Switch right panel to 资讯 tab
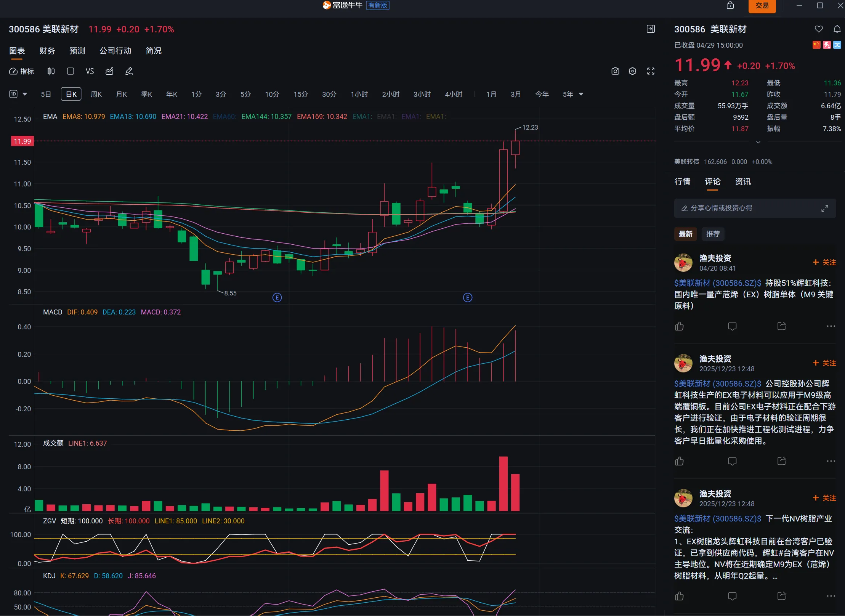845x616 pixels. point(743,182)
